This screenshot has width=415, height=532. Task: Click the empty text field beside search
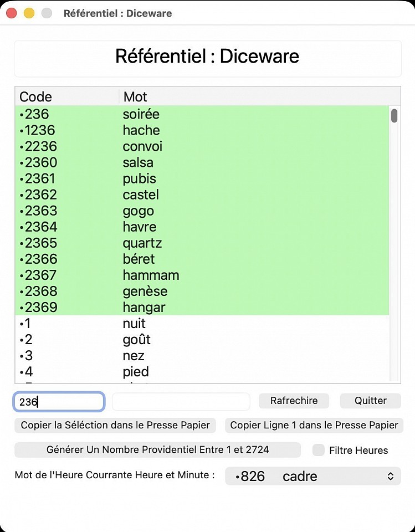pyautogui.click(x=181, y=402)
